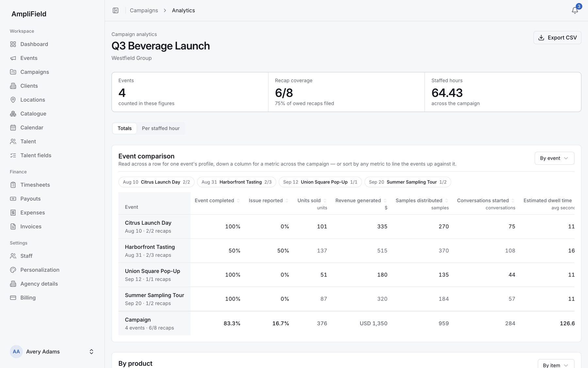This screenshot has height=368, width=588.
Task: Go to Campaigns breadcrumb link
Action: (144, 10)
